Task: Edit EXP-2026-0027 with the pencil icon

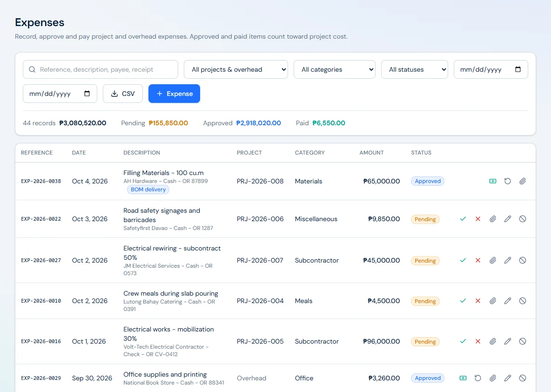Action: 507,260
